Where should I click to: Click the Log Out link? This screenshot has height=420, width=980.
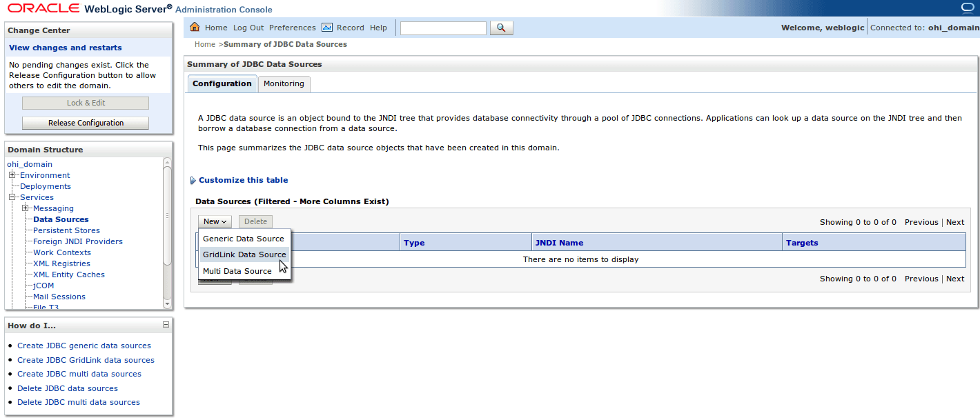[248, 28]
